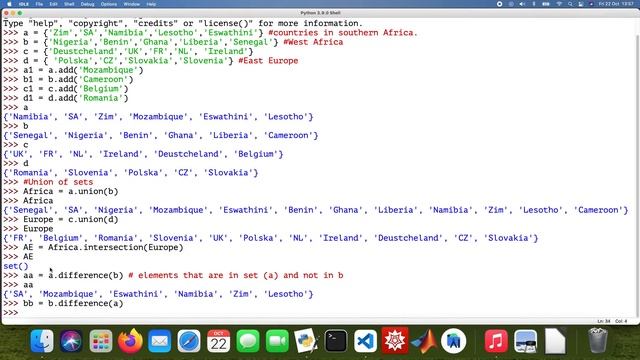Open the IDLE application menu
Screen dimensions: 640x360
click(24, 4)
